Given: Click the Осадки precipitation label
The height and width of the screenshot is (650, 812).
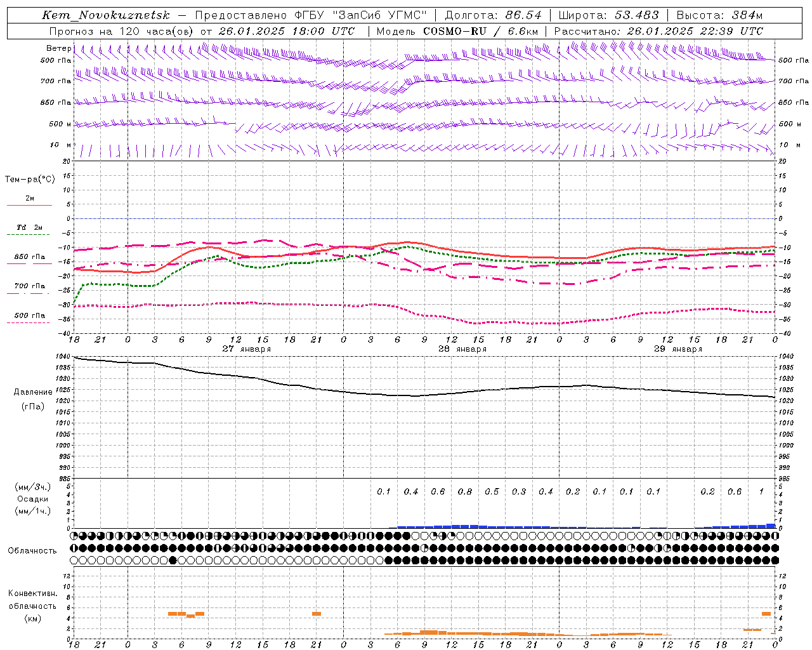Looking at the screenshot, I should point(33,499).
